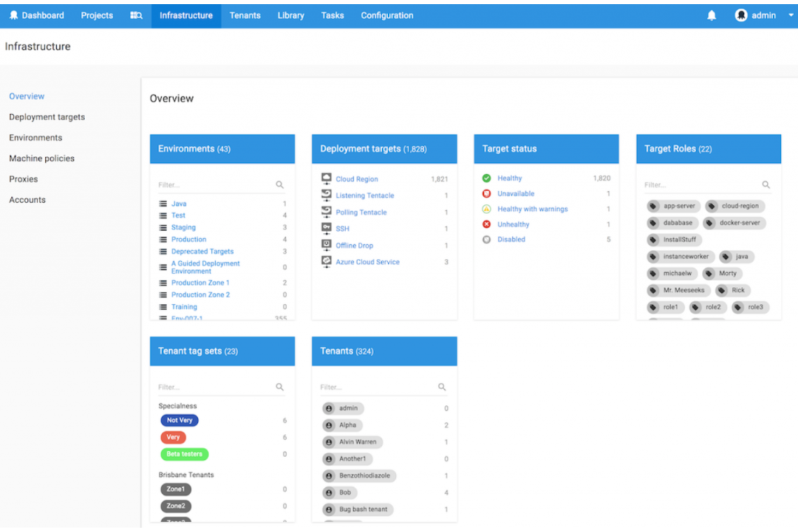Click the Polling Tentacle target icon
Viewport: 798px width, 532px height.
coord(326,211)
